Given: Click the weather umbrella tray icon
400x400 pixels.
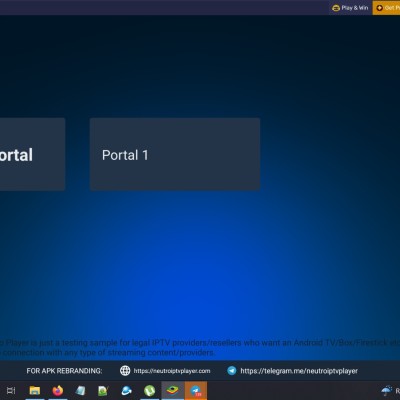Looking at the screenshot, I should click(x=387, y=390).
